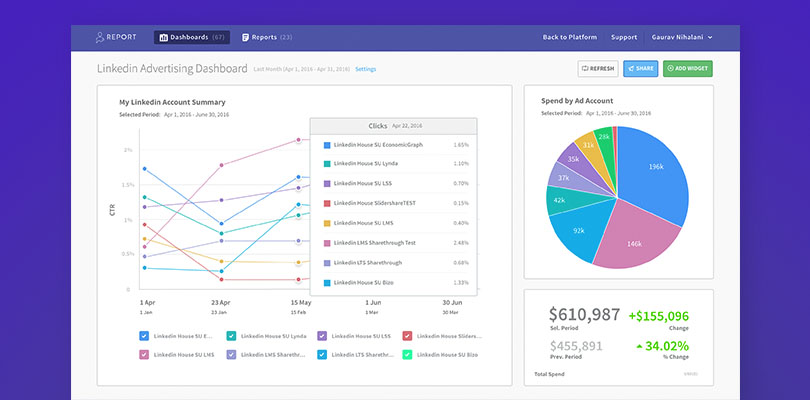810x400 pixels.
Task: Click teal swatch beside tooltip row Linkedin House SU Lynda
Action: 327,164
